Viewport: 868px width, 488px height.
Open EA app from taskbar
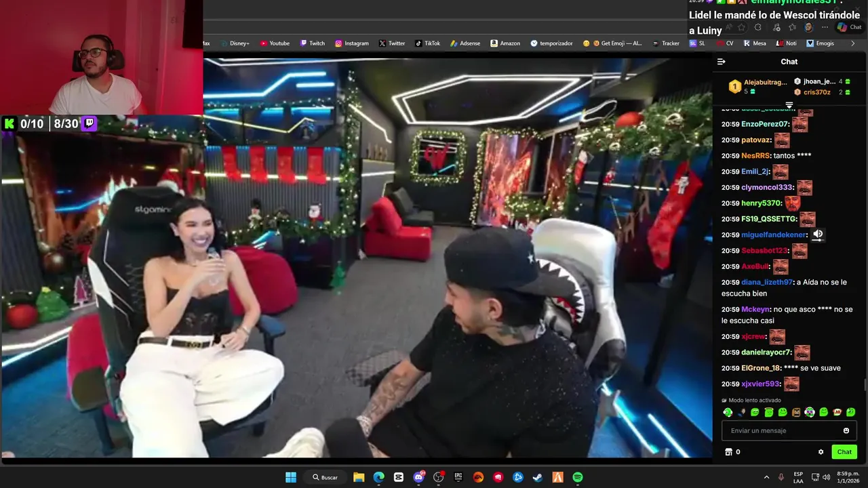(x=478, y=477)
